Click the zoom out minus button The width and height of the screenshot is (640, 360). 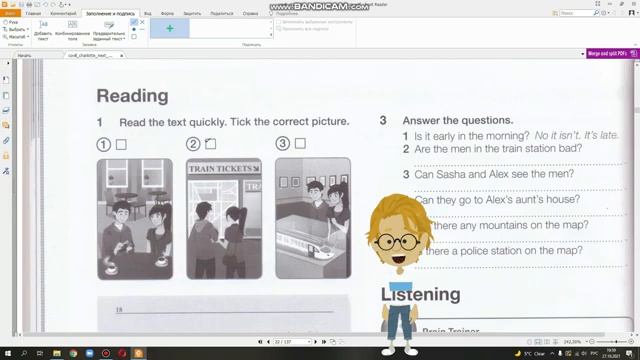[592, 342]
